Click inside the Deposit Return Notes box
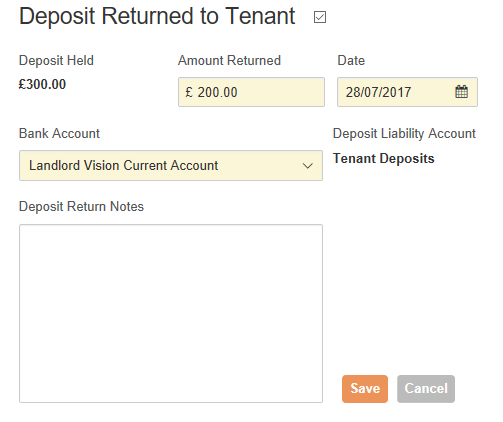 coord(171,313)
